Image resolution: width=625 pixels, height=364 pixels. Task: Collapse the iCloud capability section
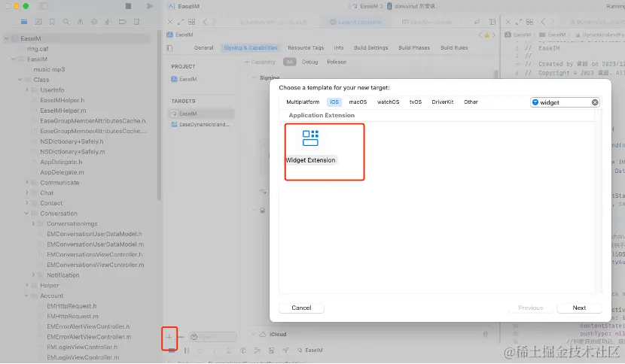(x=254, y=334)
